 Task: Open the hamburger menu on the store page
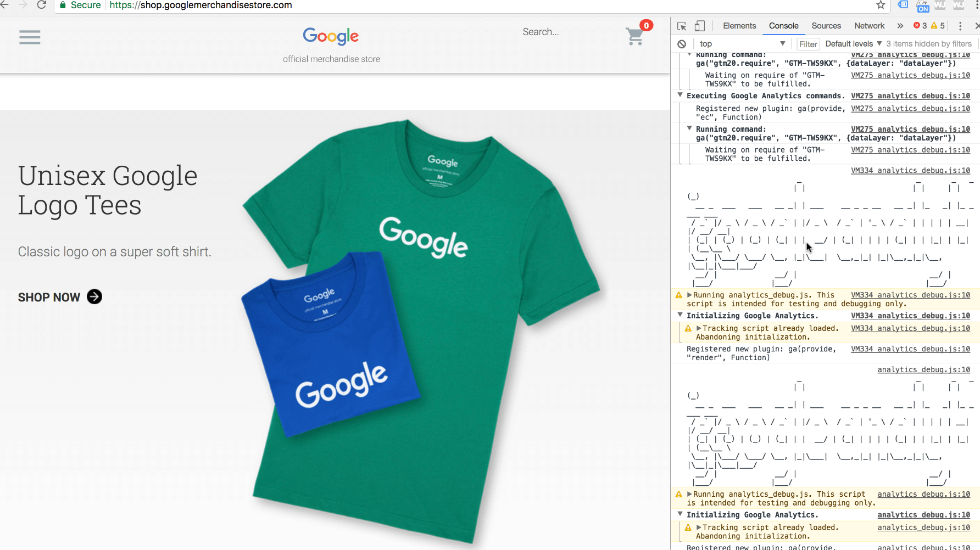[30, 37]
